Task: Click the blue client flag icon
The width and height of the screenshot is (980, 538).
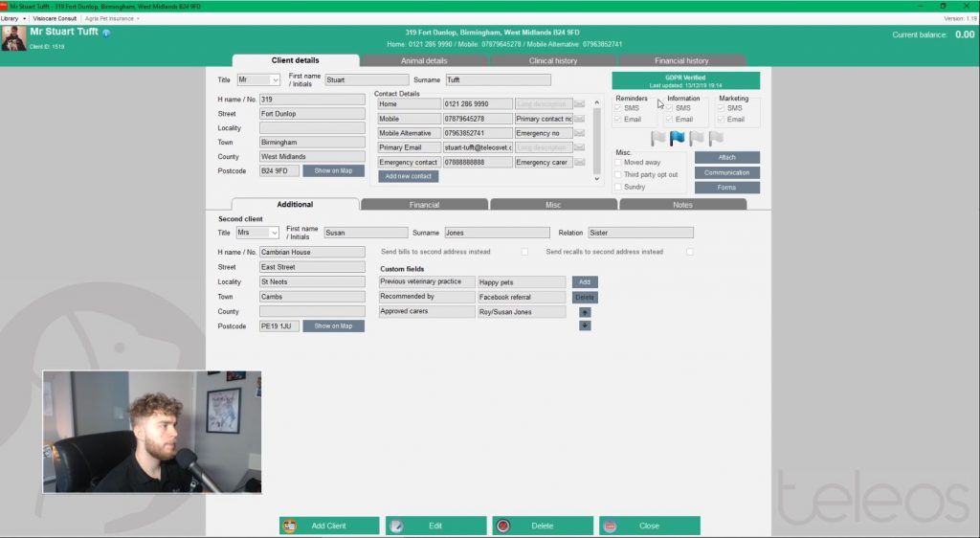Action: pos(678,139)
